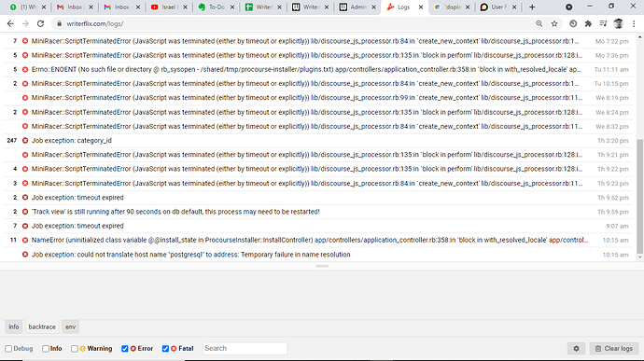Image resolution: width=644 pixels, height=361 pixels.
Task: Close the User tab
Action: click(514, 7)
